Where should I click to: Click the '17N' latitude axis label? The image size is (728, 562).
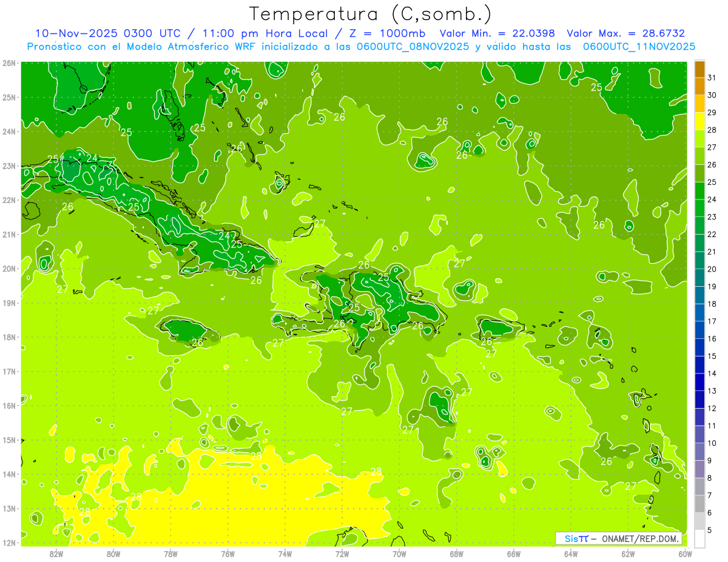coord(9,371)
